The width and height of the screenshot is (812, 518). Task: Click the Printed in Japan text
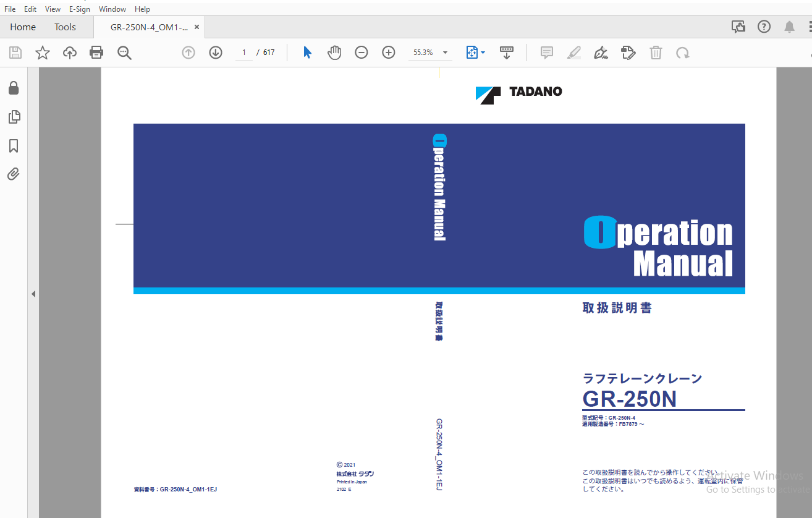[x=352, y=482]
